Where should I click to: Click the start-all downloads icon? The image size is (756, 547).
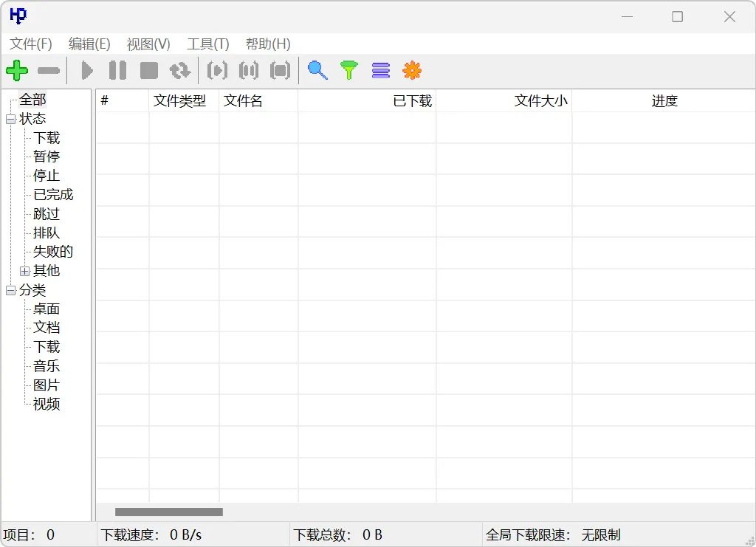coord(217,70)
